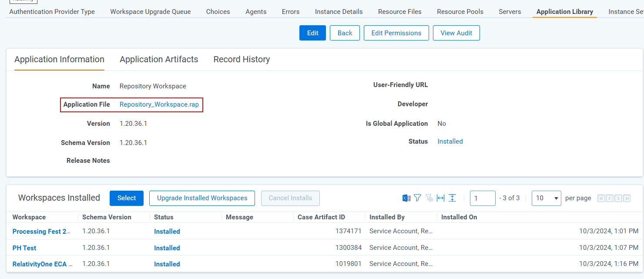Screen dimensions: 644x279
Task: Open the Processing Fest workspace link
Action: [42, 232]
